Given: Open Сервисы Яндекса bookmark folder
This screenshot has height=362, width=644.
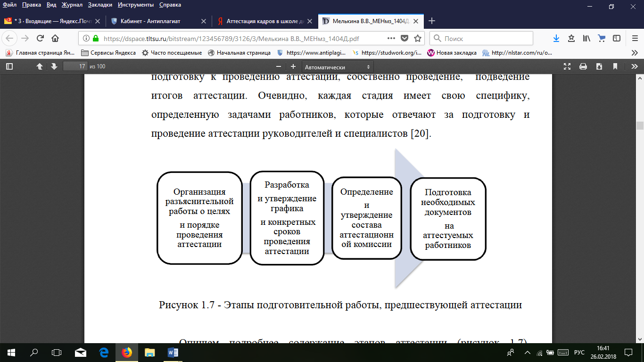Looking at the screenshot, I should (x=108, y=53).
